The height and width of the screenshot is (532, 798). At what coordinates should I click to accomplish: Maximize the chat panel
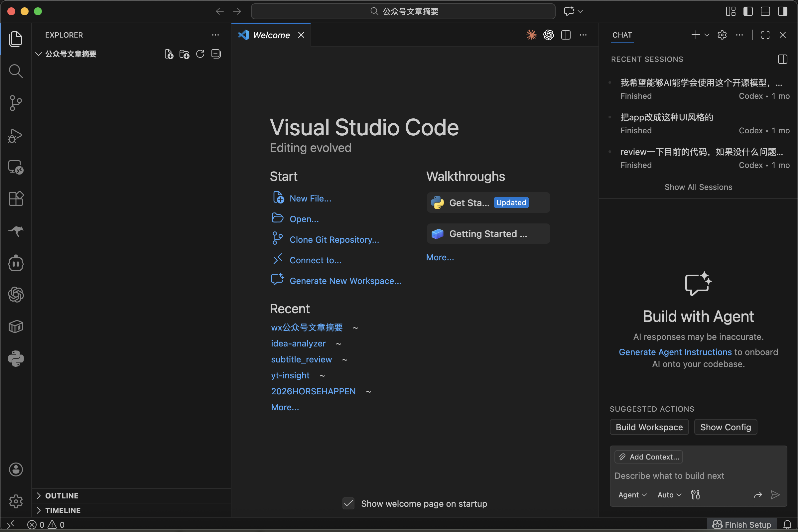[x=765, y=35]
